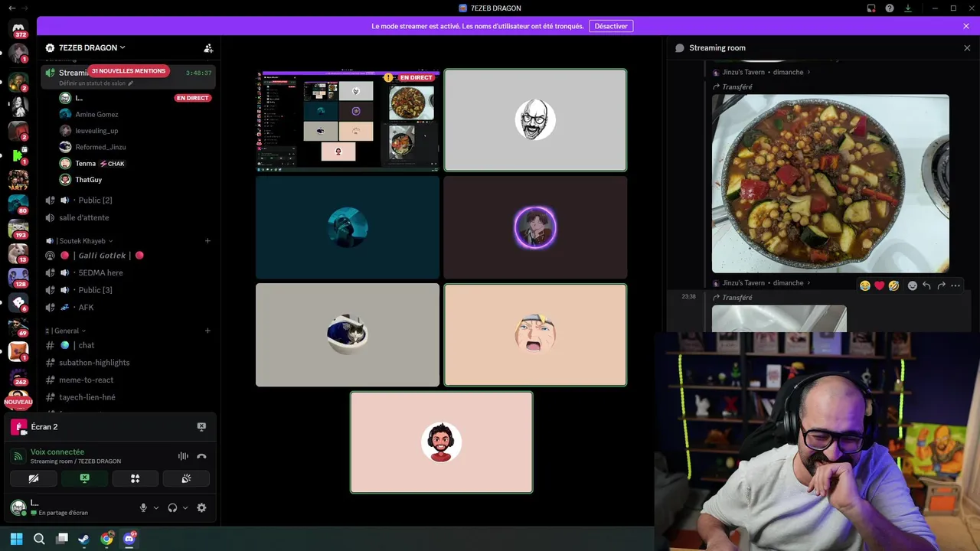Image resolution: width=980 pixels, height=551 pixels.
Task: Click the NOUVEAU server badge
Action: click(18, 402)
